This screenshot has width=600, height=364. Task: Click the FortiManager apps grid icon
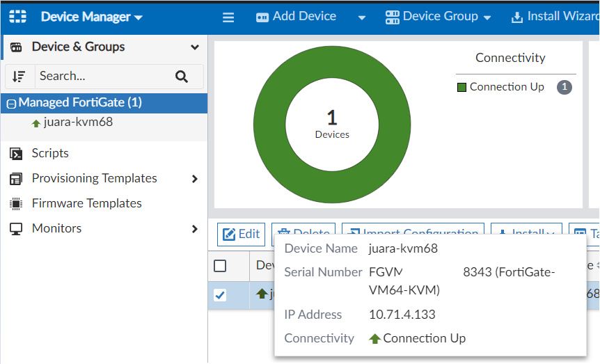[x=17, y=17]
